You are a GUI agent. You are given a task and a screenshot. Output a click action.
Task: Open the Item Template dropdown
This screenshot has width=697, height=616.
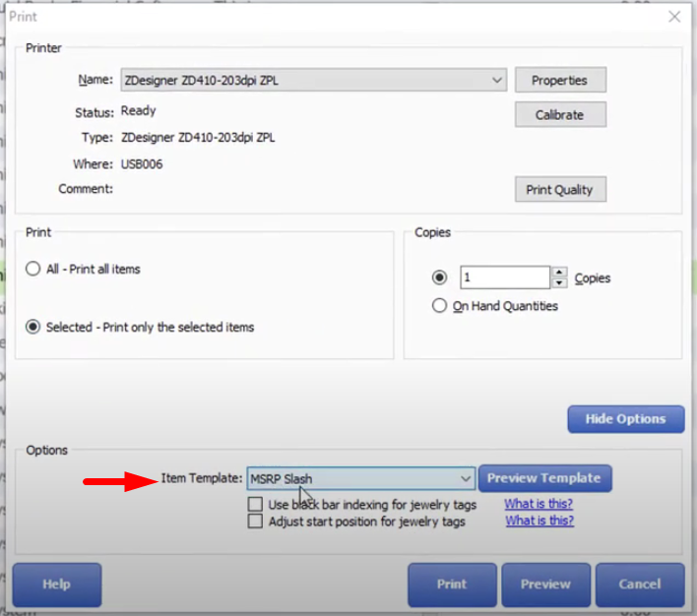(x=361, y=478)
